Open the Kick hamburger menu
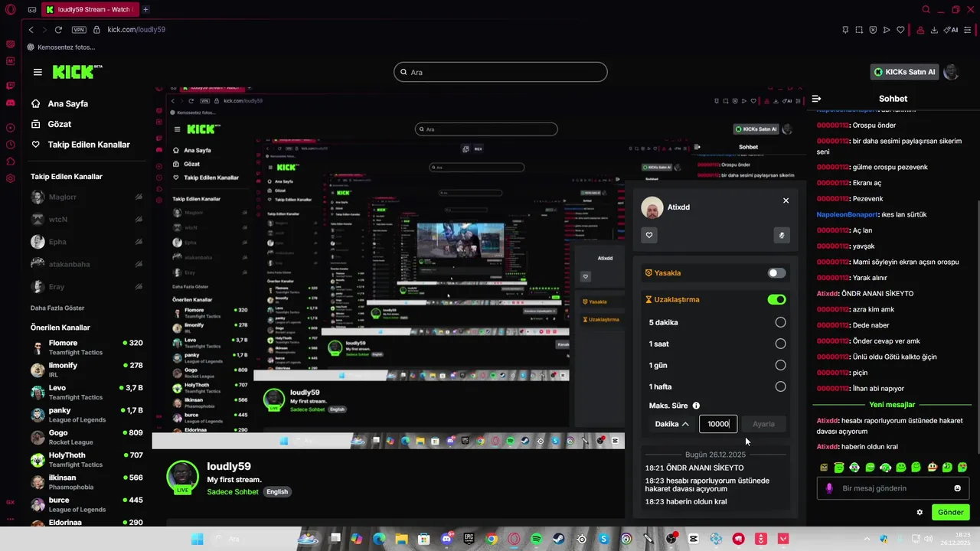This screenshot has width=980, height=551. [x=38, y=72]
